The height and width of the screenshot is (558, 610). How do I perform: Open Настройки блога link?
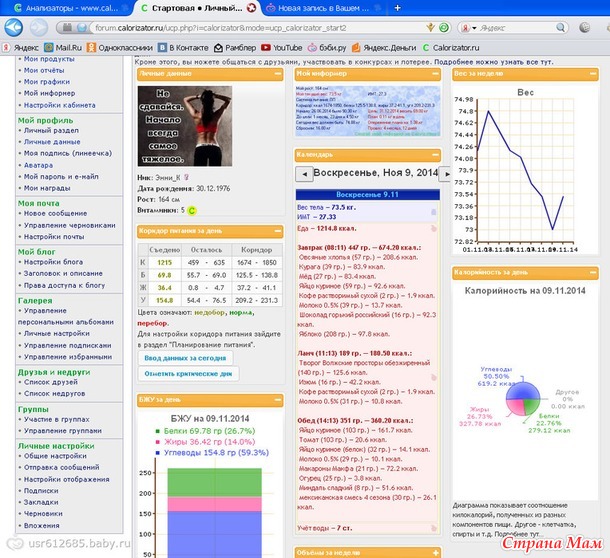[x=53, y=262]
